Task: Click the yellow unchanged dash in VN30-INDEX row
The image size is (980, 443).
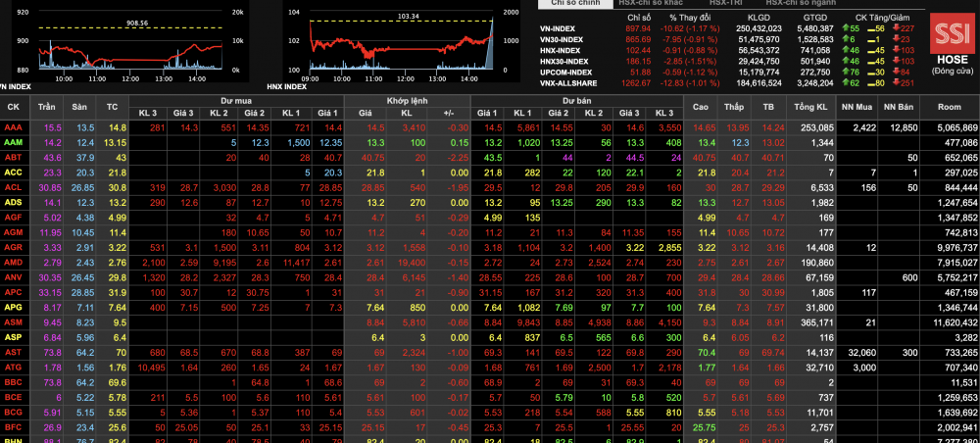Action: [869, 39]
